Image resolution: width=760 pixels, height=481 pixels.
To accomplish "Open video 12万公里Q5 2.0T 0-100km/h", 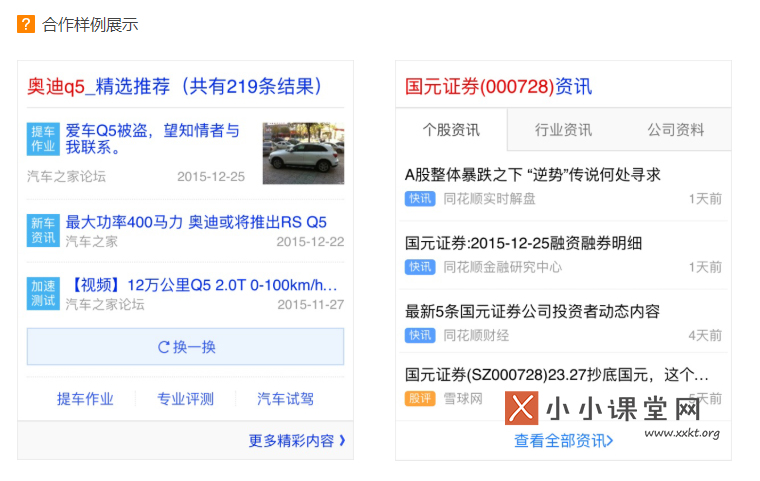I will pos(204,285).
